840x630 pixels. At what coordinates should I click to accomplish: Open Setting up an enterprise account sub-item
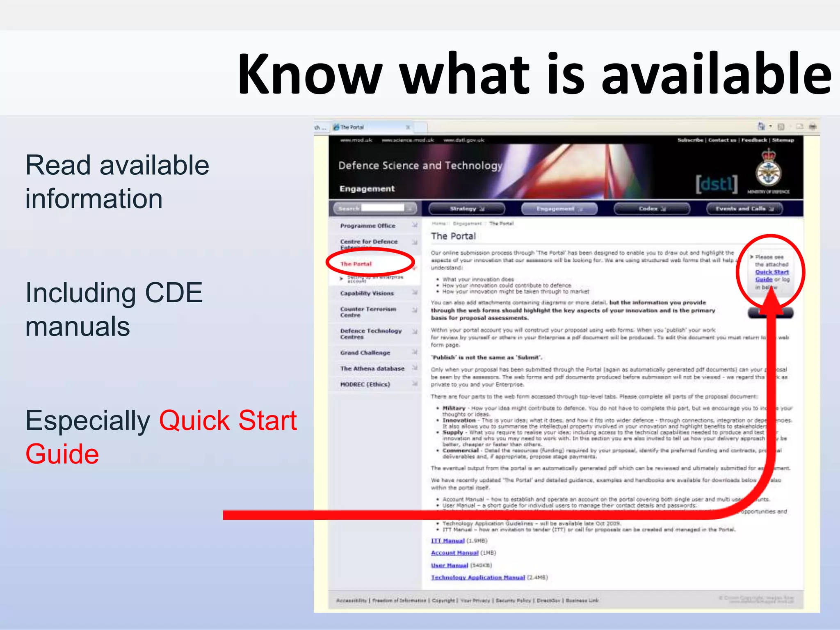click(375, 279)
